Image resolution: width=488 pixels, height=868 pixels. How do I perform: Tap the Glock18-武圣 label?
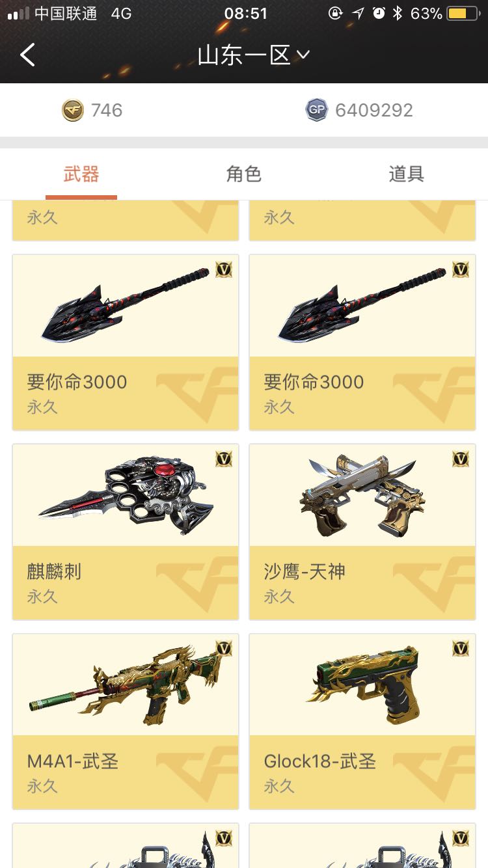(320, 761)
